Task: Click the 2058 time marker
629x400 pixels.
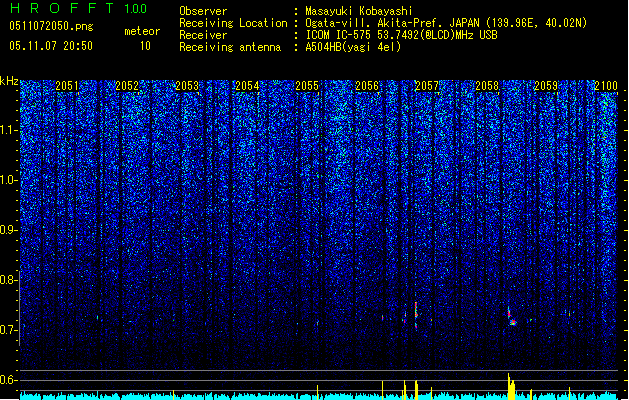Action: tap(487, 85)
